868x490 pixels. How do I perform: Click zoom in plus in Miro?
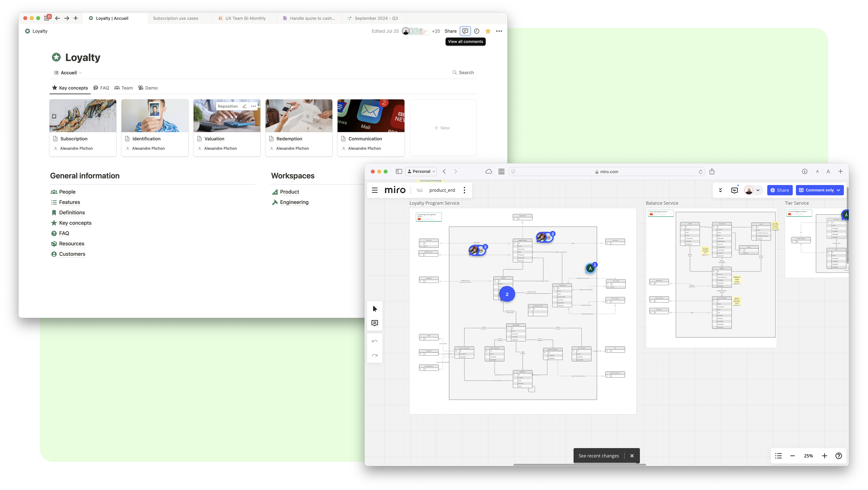pos(824,456)
